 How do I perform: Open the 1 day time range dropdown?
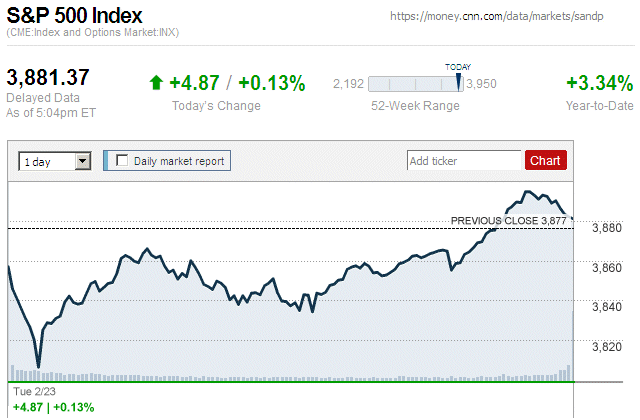coord(82,160)
